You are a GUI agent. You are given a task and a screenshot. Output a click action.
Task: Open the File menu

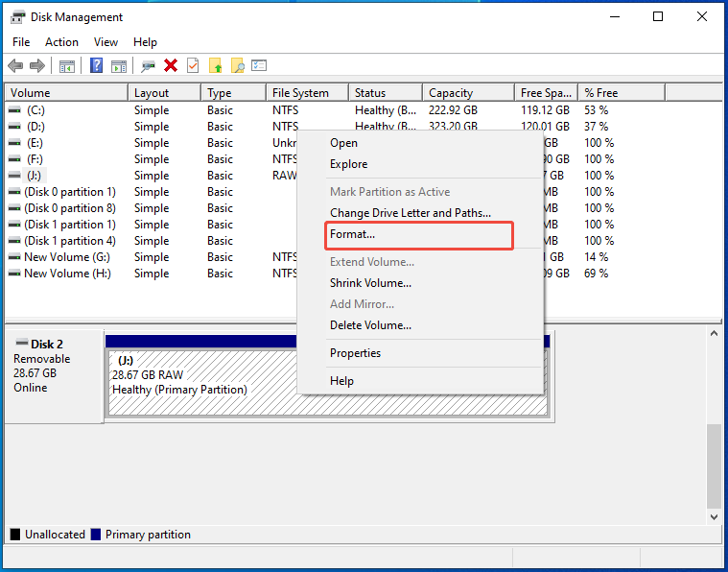click(x=21, y=42)
